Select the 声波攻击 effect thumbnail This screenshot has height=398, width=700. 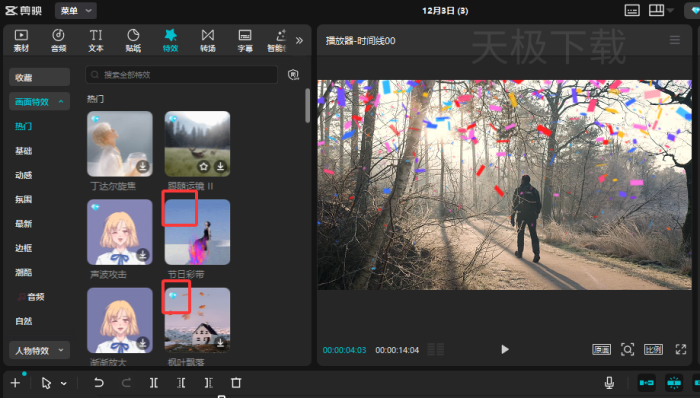click(x=120, y=232)
